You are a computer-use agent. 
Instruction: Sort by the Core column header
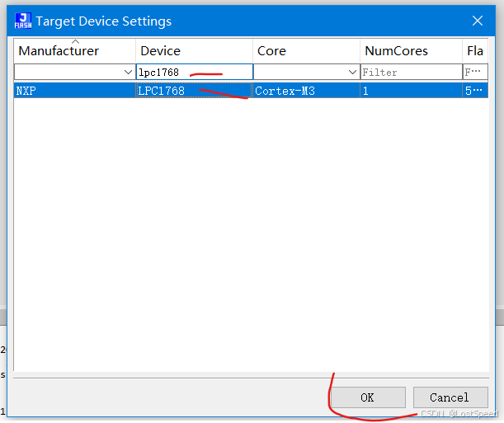tap(306, 51)
